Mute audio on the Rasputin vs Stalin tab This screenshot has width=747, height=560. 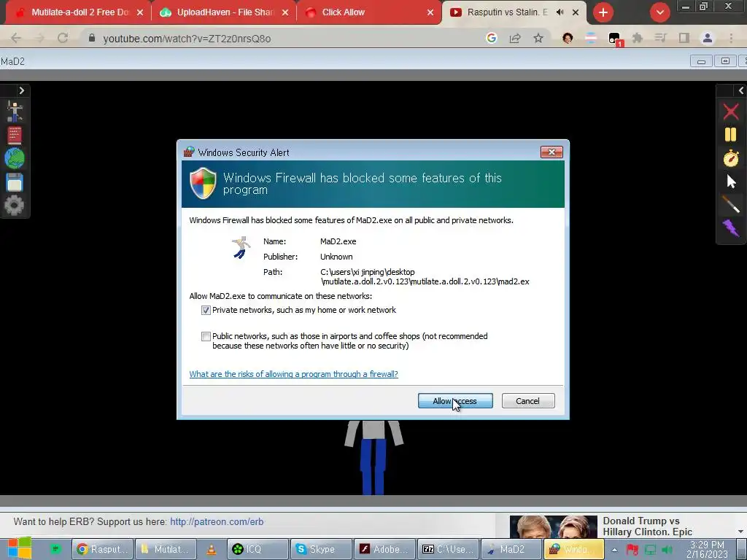tap(560, 12)
